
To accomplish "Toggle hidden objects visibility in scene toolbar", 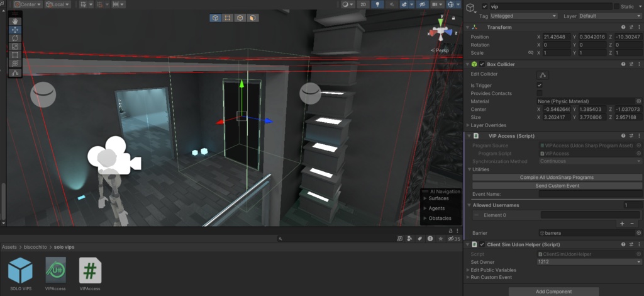I will coord(422,4).
